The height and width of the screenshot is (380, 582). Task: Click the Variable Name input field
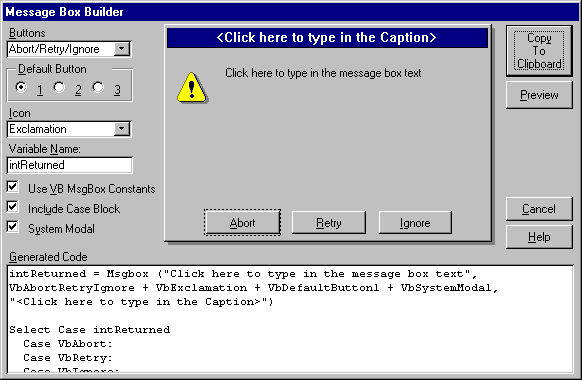click(69, 165)
